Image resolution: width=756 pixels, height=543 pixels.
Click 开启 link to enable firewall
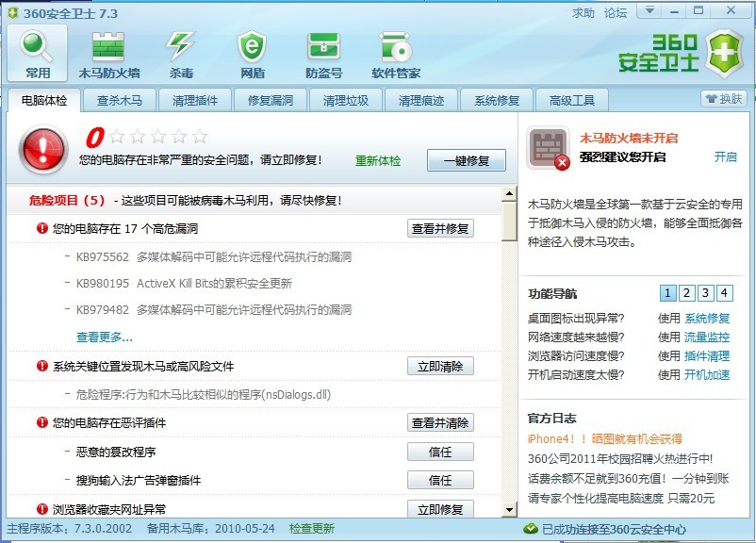coord(726,156)
